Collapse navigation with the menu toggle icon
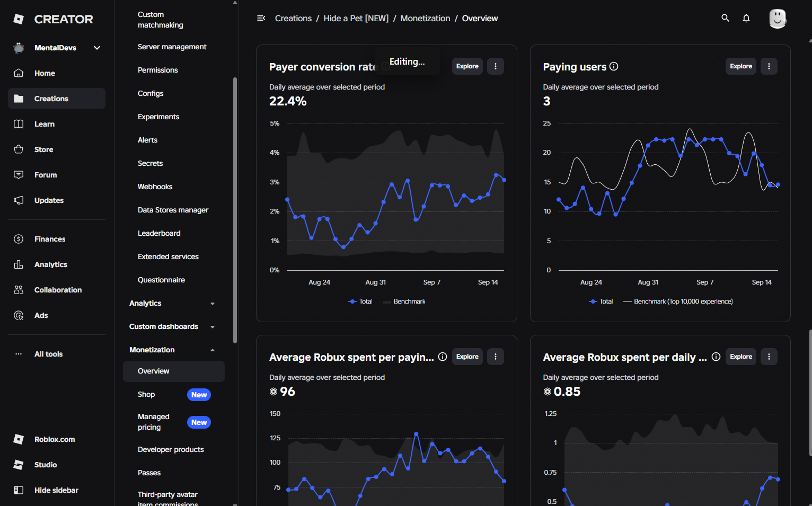 [261, 18]
